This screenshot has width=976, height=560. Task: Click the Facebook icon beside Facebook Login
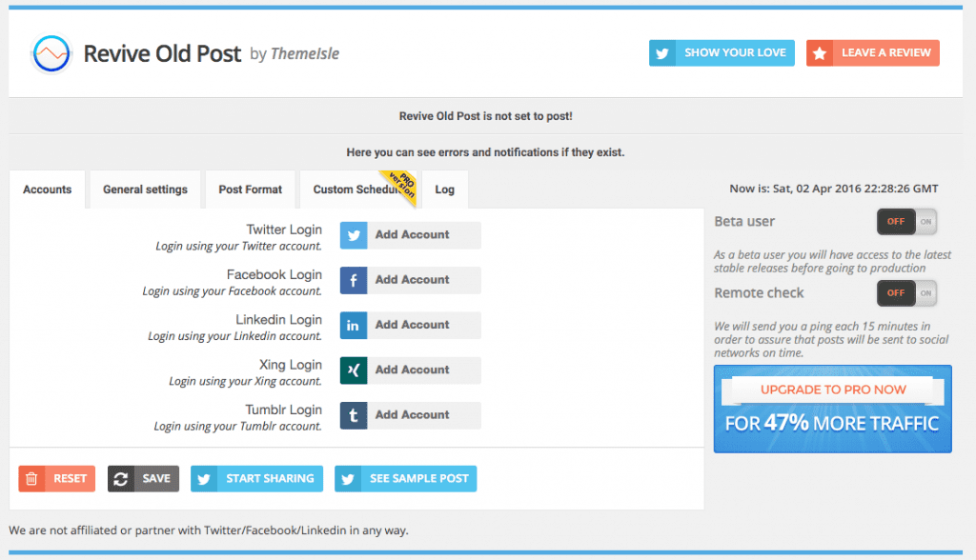click(x=354, y=280)
